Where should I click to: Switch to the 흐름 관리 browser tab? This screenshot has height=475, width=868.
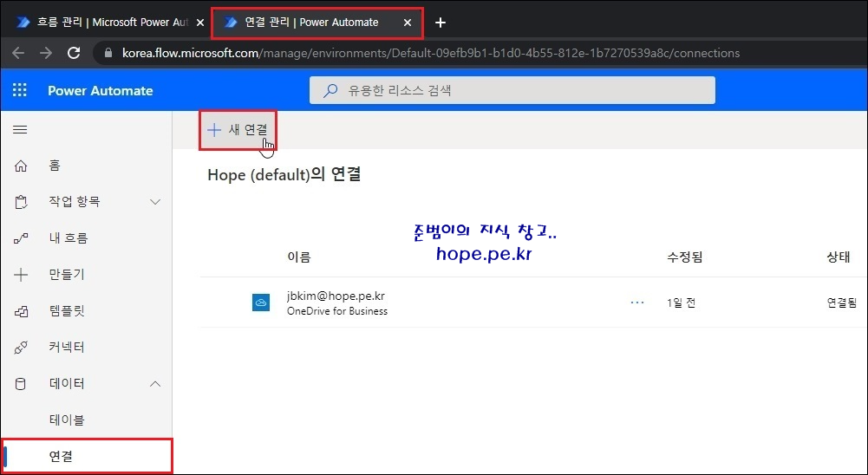tap(108, 23)
